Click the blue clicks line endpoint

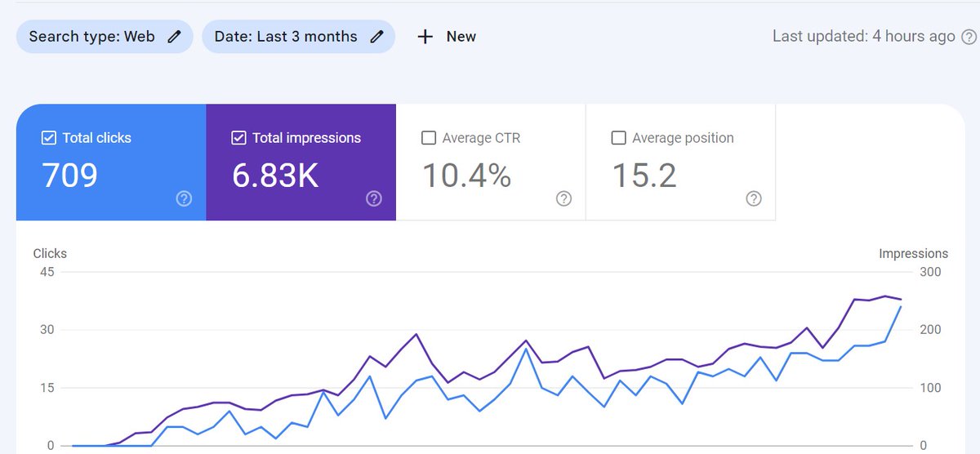tap(901, 306)
